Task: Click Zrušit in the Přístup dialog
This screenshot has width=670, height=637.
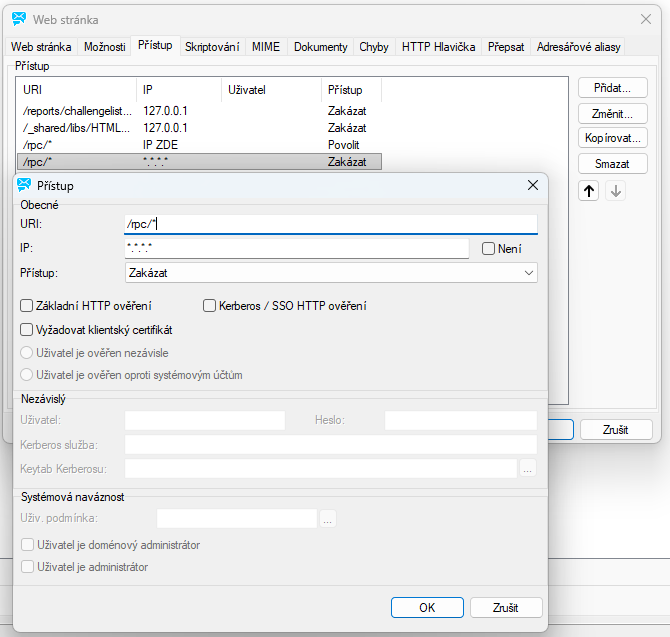Action: pyautogui.click(x=506, y=608)
